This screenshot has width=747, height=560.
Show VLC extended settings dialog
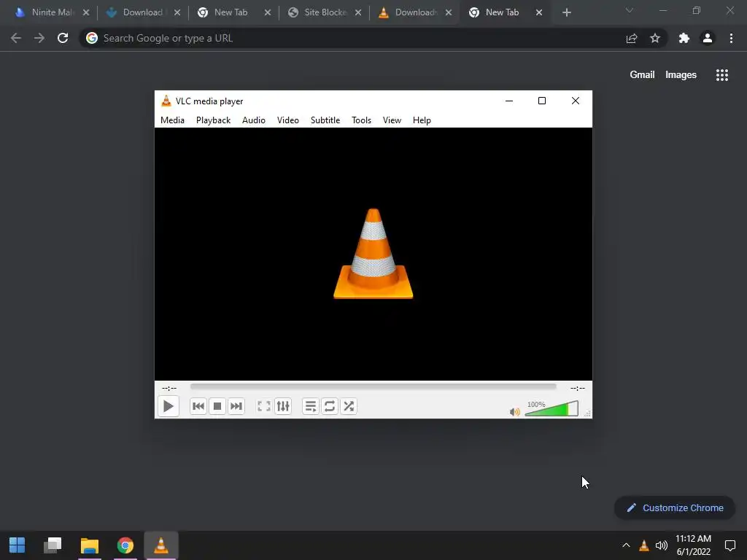[x=283, y=406]
